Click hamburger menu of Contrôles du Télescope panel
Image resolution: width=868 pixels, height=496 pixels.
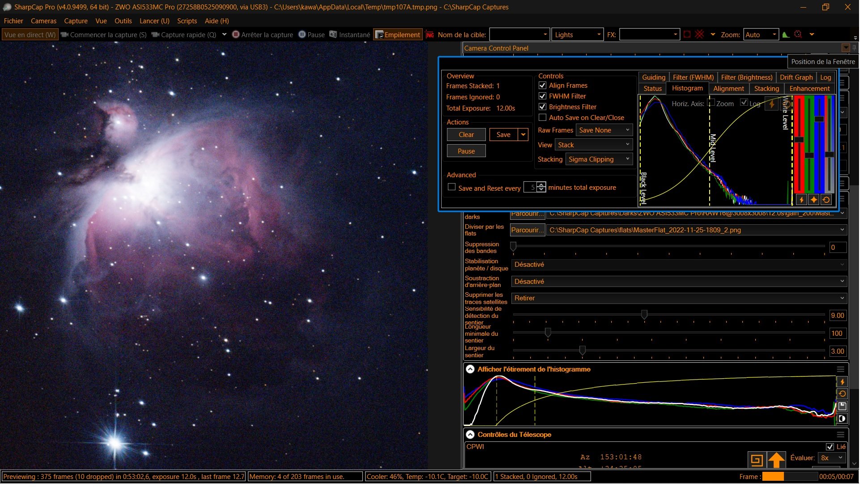[x=841, y=435]
